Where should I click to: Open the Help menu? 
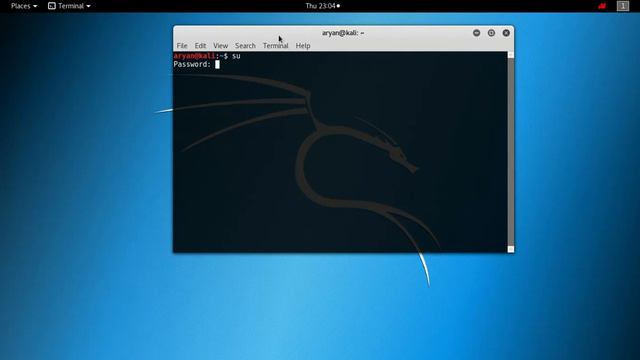pyautogui.click(x=303, y=46)
